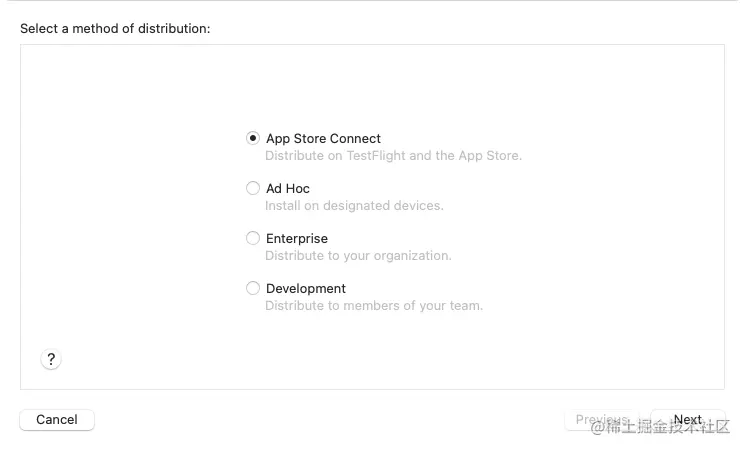The width and height of the screenshot is (745, 450).
Task: Click "Distribute to your organization" description
Action: point(358,256)
